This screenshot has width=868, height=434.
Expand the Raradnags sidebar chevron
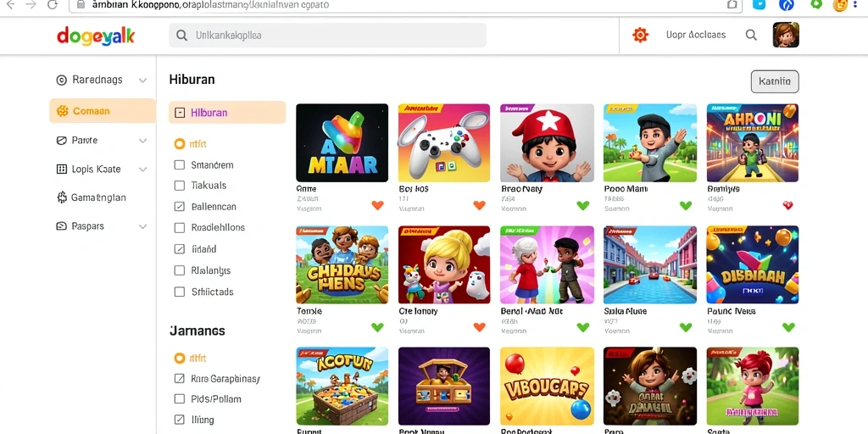point(142,81)
